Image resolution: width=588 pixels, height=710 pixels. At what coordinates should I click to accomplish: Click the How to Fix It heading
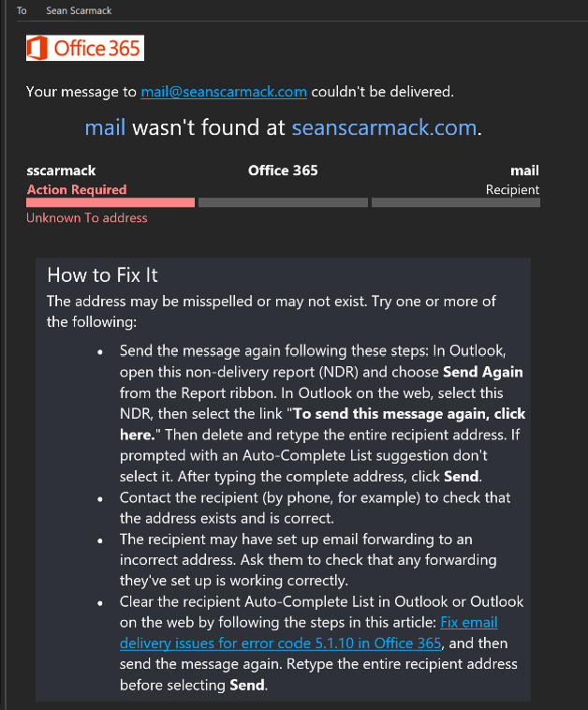pos(102,275)
